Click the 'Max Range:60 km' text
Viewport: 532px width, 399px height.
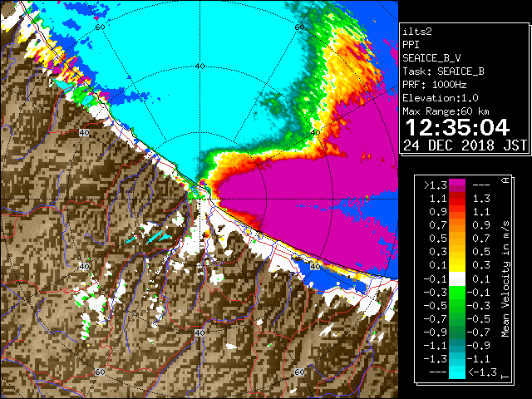[446, 111]
